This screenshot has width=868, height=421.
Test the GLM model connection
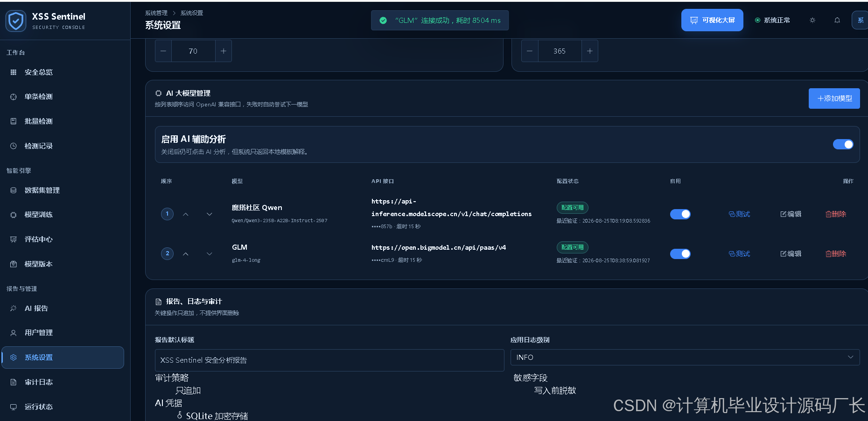click(739, 254)
